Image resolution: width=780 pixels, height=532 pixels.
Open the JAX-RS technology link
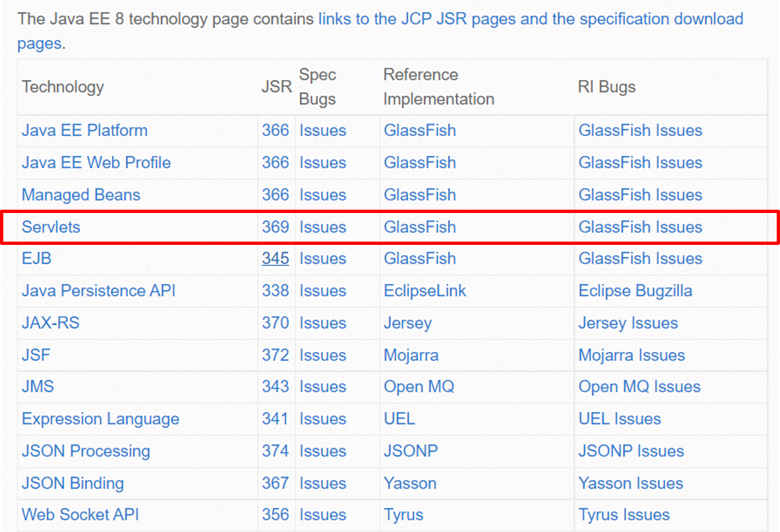point(50,323)
